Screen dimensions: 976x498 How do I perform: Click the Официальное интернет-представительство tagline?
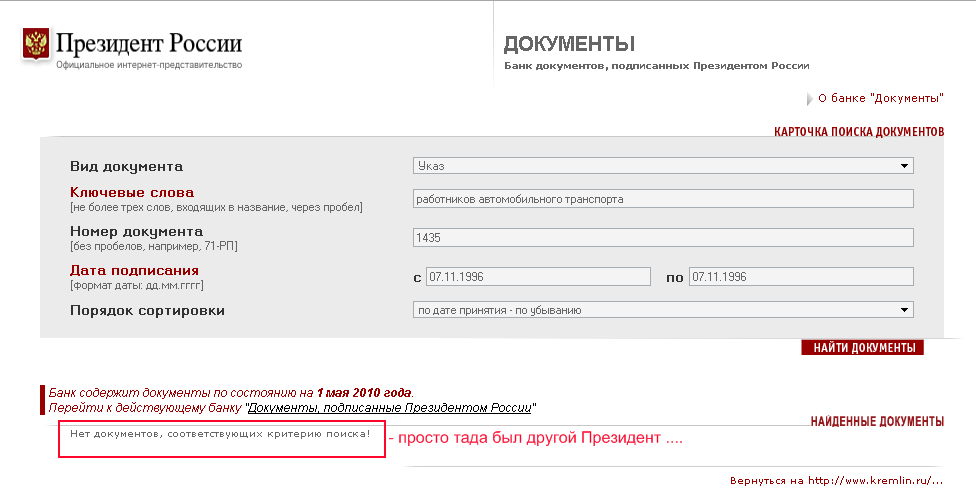point(149,65)
